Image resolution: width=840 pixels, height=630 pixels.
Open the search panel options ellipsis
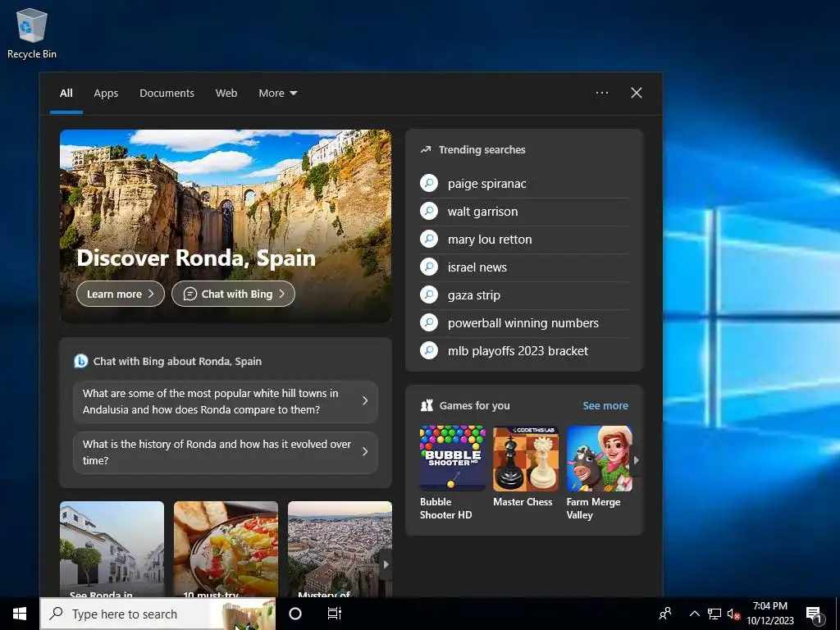coord(602,93)
